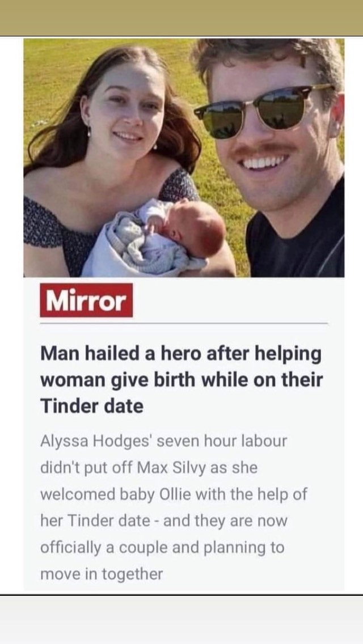Image resolution: width=363 pixels, height=644 pixels.
Task: Click the man's smiling mouth in photo
Action: pos(264,162)
